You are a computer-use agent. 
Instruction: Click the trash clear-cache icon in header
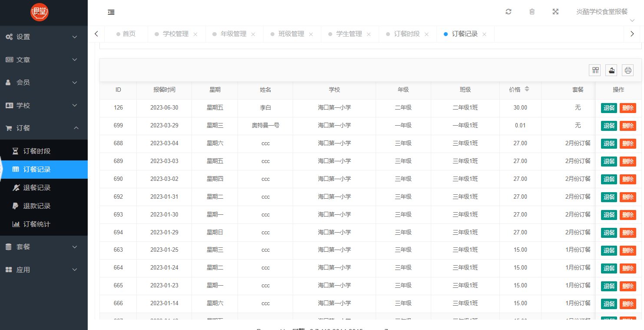[532, 12]
